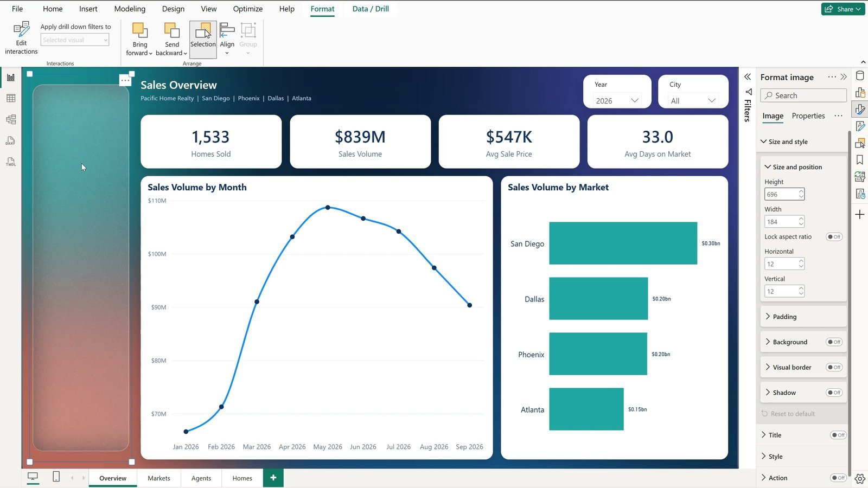Viewport: 868px width, 488px height.
Task: Open settings gear in right rail
Action: pos(860,479)
